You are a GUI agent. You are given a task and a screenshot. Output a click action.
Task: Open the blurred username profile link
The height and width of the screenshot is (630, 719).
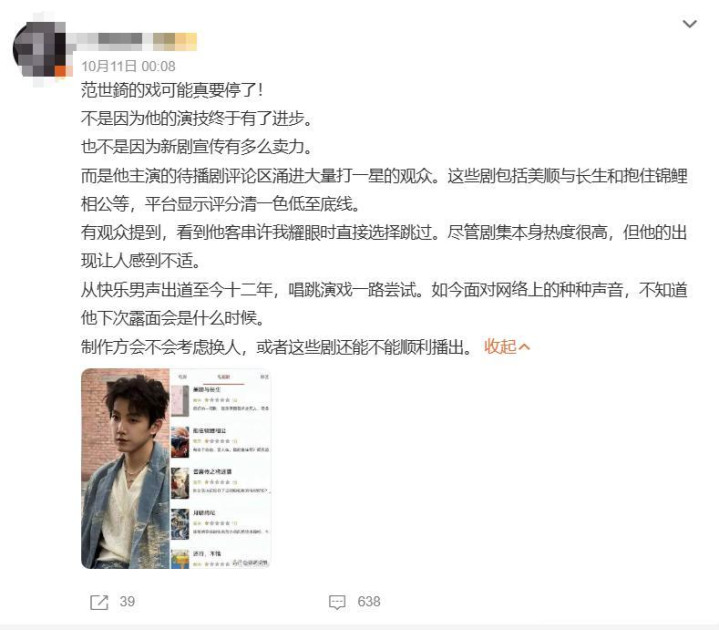click(x=111, y=41)
